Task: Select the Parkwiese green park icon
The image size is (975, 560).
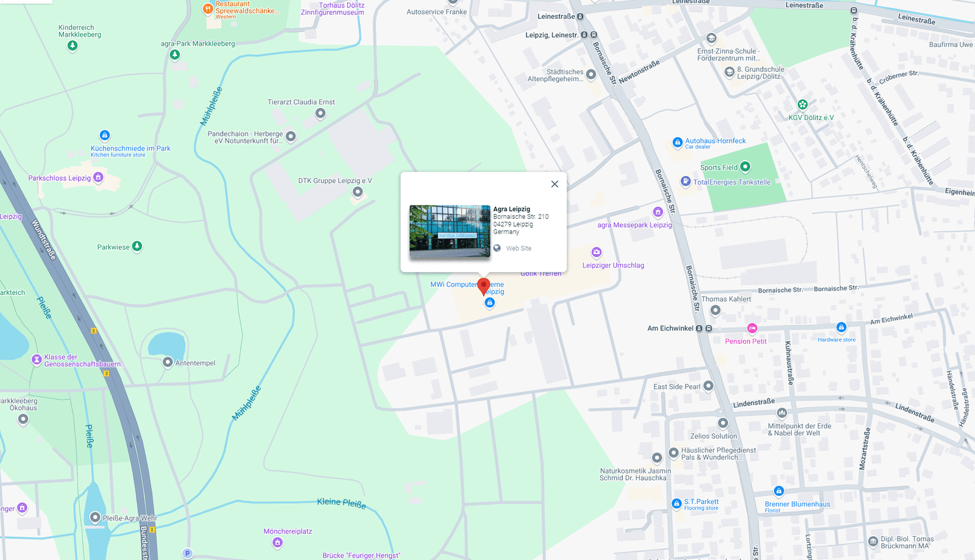Action: [x=137, y=246]
